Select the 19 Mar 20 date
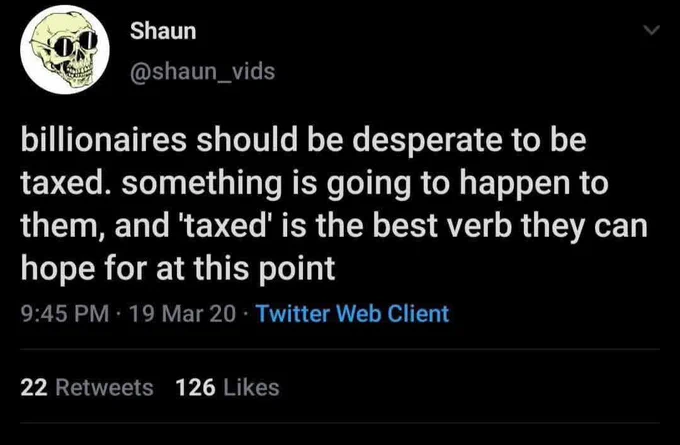This screenshot has height=445, width=680. (x=183, y=314)
